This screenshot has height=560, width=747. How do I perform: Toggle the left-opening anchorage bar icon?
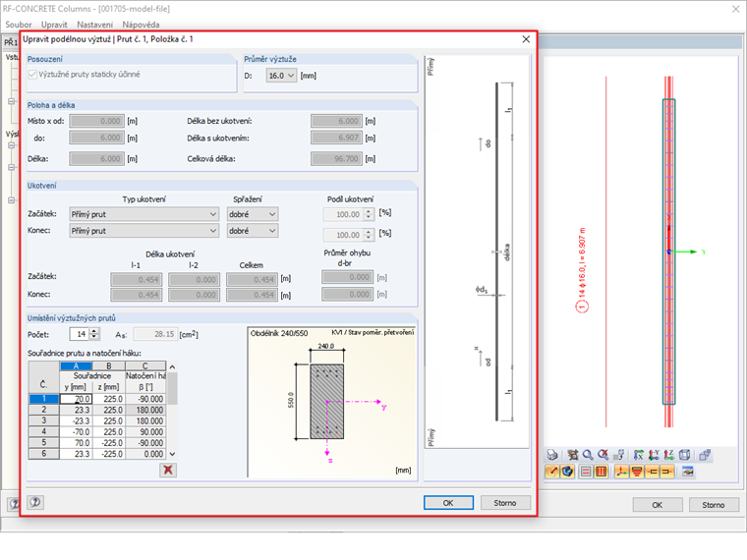tap(653, 472)
